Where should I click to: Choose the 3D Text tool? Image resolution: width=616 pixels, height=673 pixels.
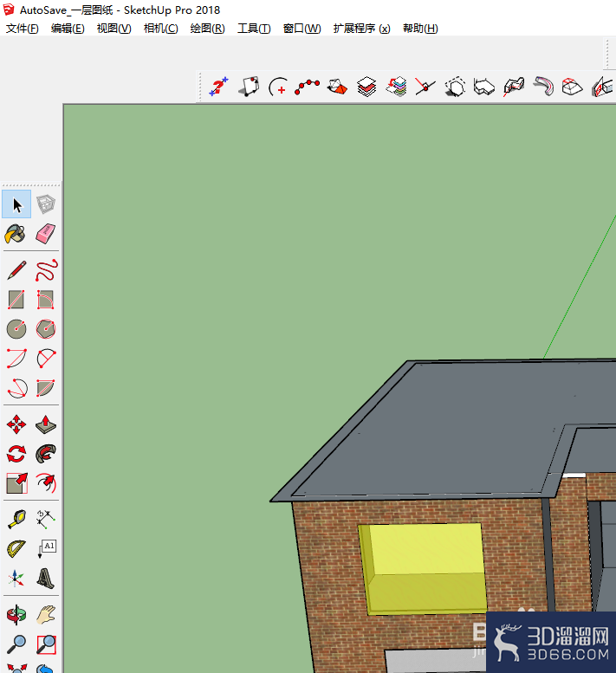(46, 578)
